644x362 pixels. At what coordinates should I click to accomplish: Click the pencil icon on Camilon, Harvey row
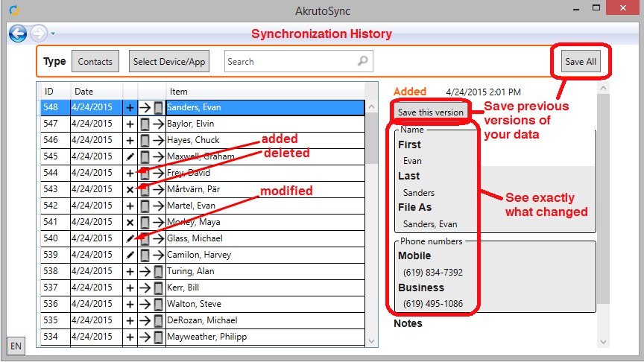130,255
